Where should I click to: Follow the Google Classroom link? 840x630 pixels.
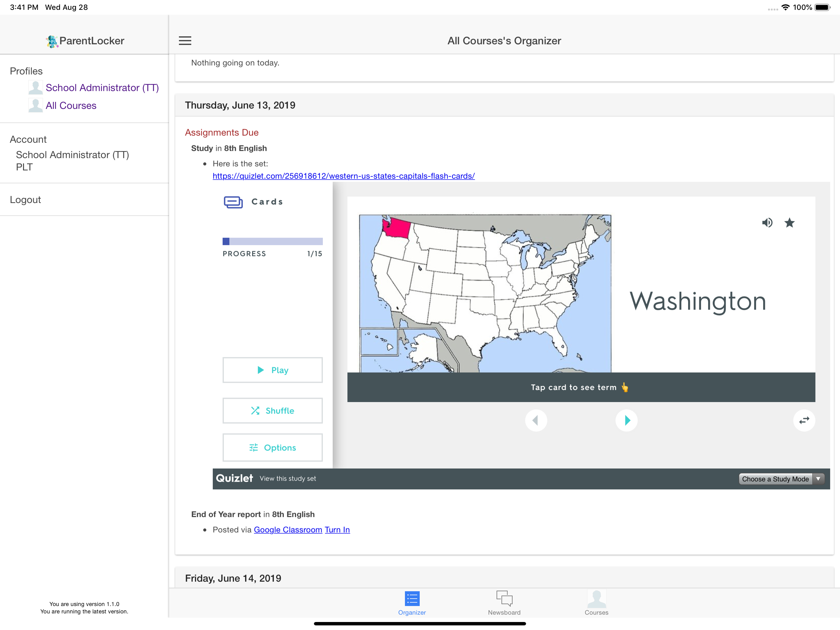click(x=288, y=530)
